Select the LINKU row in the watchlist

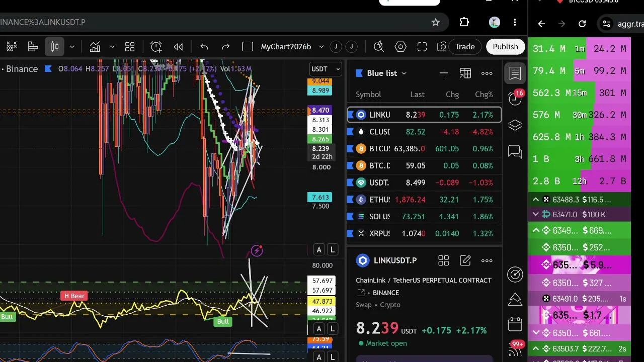click(x=424, y=115)
